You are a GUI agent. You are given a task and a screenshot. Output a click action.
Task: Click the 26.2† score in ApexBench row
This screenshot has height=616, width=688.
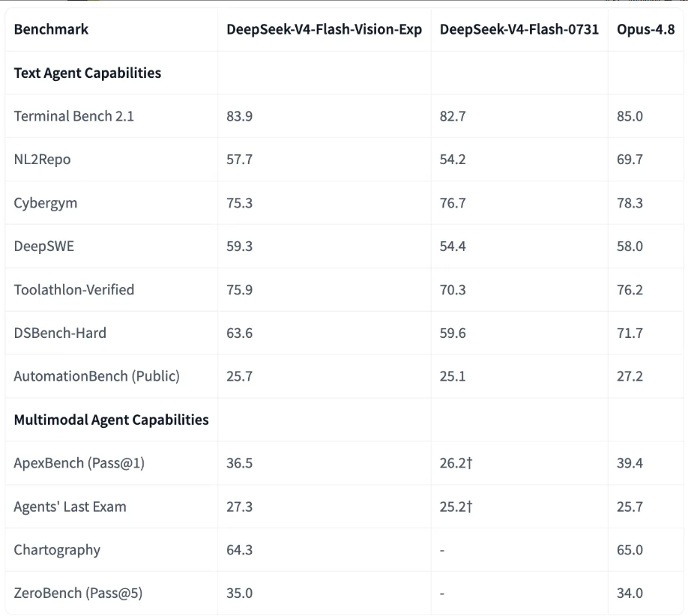pos(456,463)
